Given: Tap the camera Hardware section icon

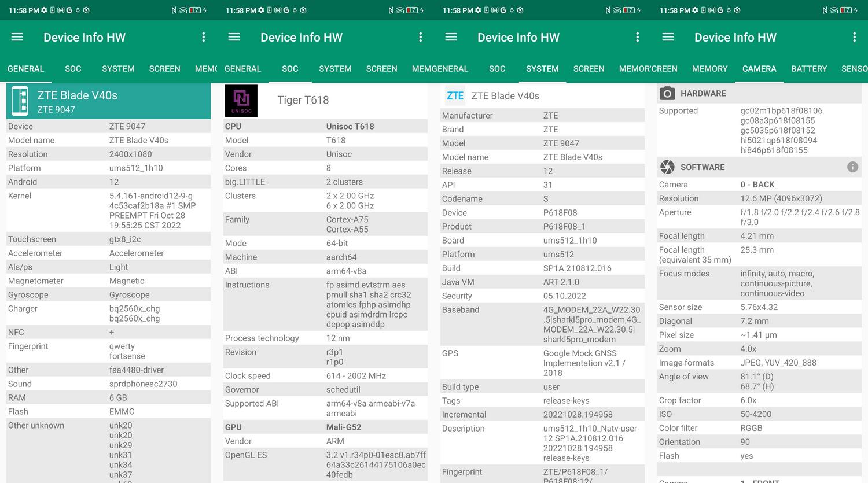Looking at the screenshot, I should point(667,93).
